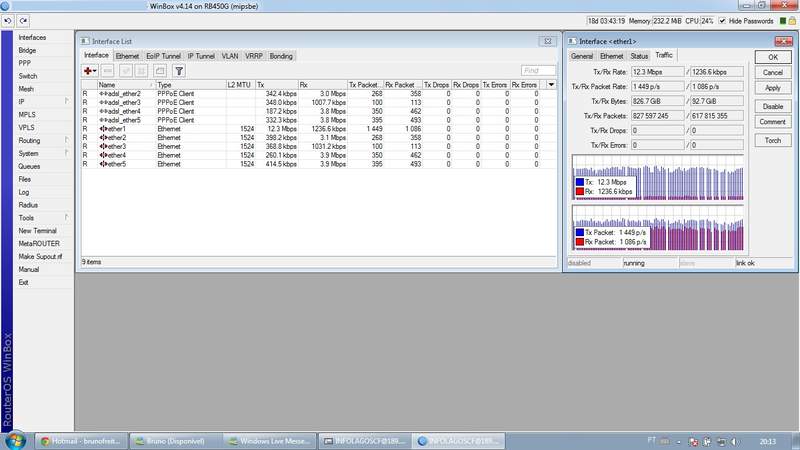Click the padlock icon at top right
The width and height of the screenshot is (800, 450).
[x=792, y=21]
